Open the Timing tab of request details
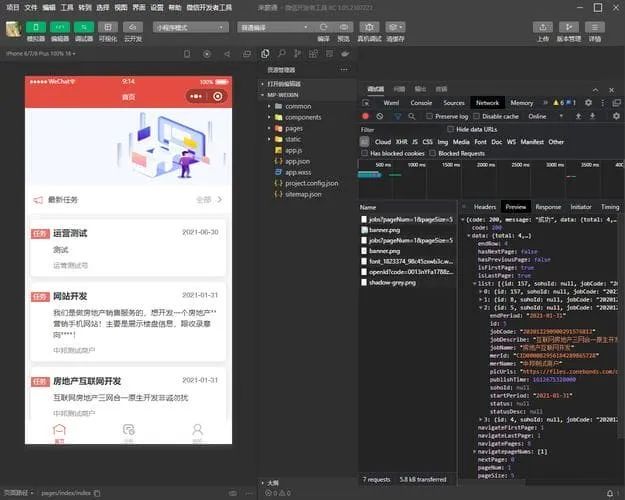 click(610, 207)
